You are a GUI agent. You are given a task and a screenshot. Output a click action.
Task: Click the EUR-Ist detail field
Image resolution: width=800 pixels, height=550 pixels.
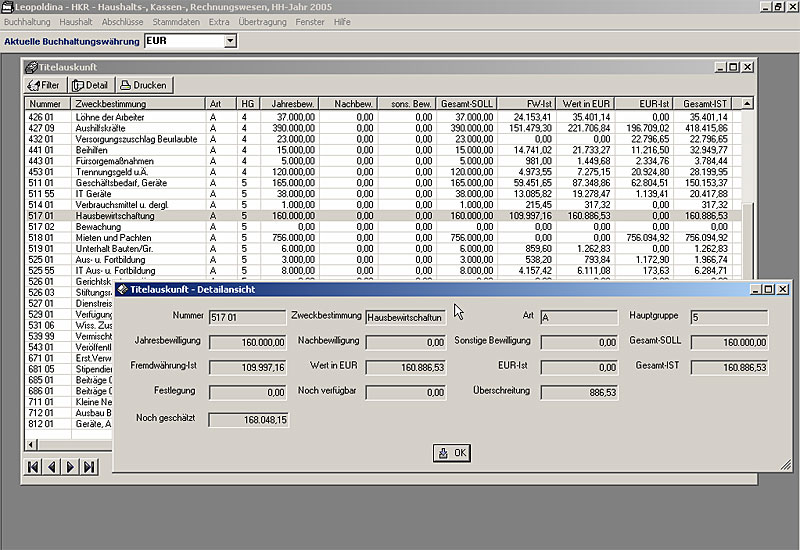coord(579,367)
